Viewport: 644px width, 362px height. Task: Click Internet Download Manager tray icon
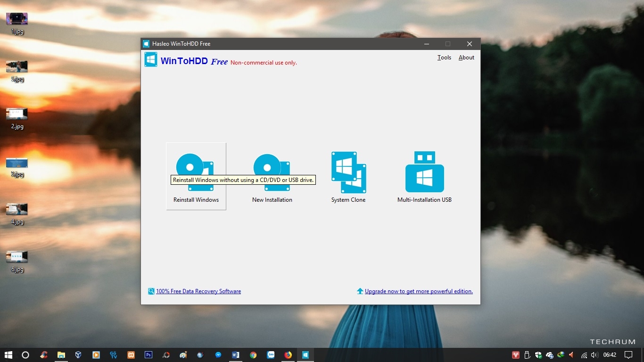point(561,355)
